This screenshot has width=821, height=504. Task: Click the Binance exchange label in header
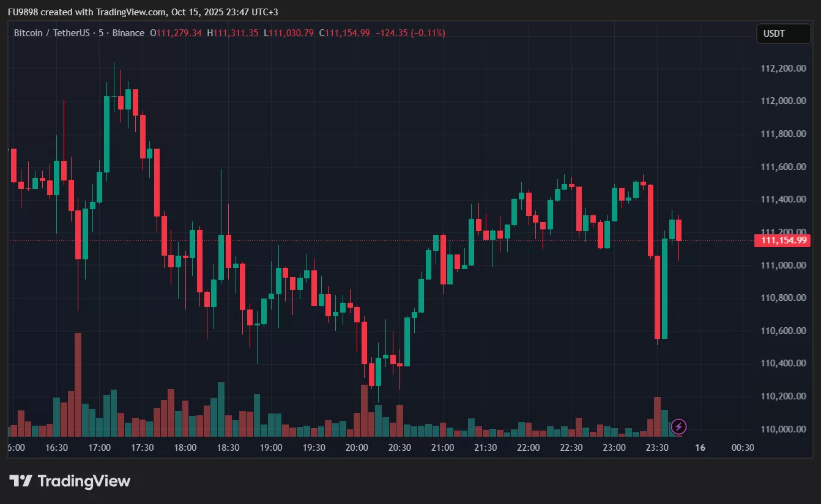tap(128, 33)
